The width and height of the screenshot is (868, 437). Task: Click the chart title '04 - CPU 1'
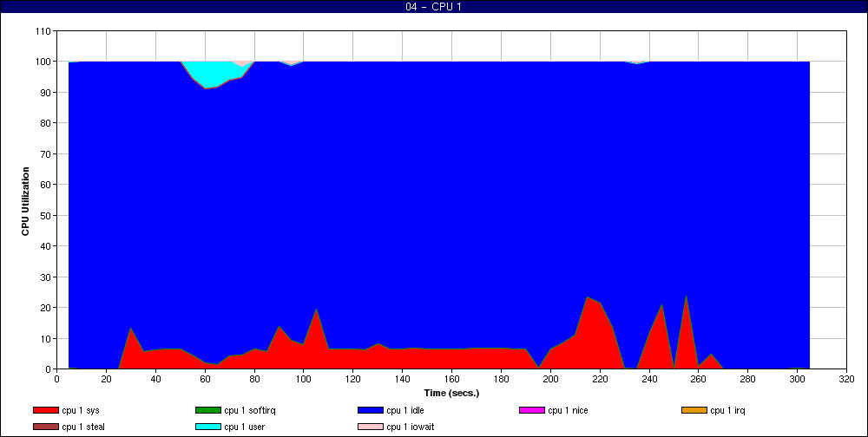433,7
